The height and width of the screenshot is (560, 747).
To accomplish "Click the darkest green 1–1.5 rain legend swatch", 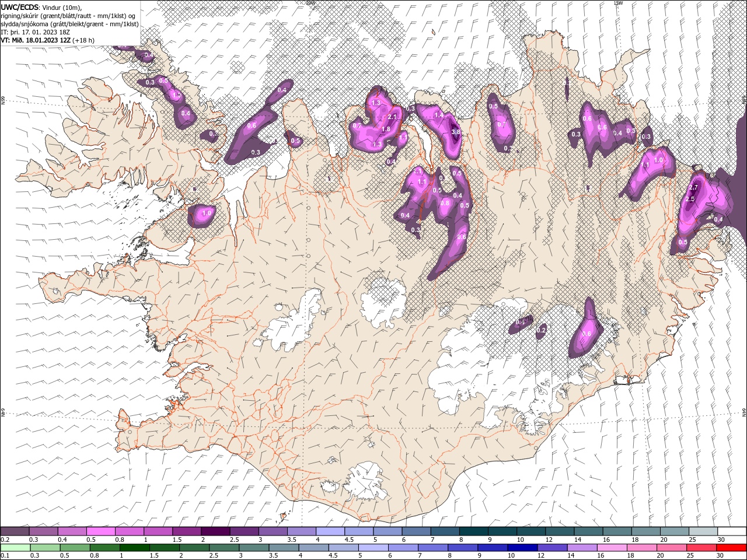I will tap(134, 548).
